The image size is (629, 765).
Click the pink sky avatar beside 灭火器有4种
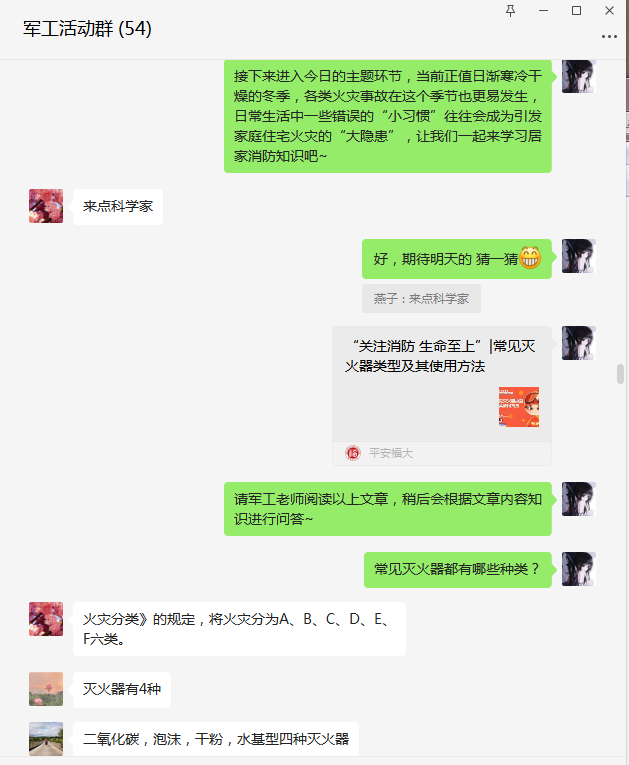(46, 689)
